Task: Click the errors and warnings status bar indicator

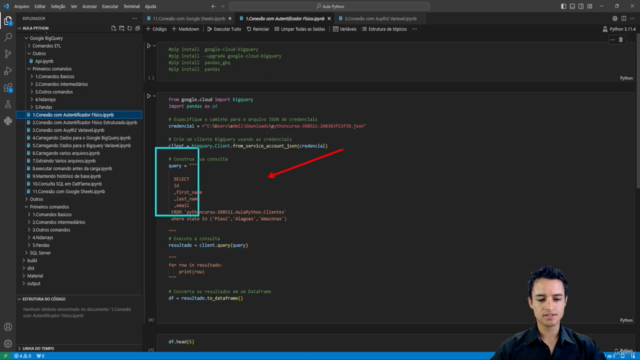Action: (22, 356)
